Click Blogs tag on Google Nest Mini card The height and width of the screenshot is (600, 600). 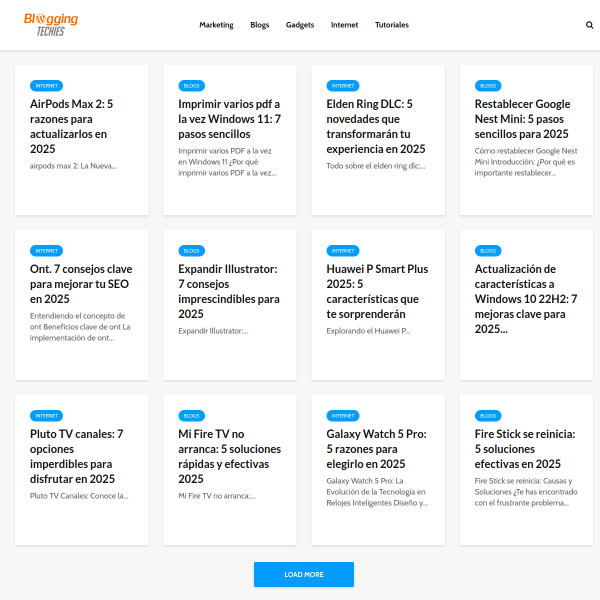point(488,86)
